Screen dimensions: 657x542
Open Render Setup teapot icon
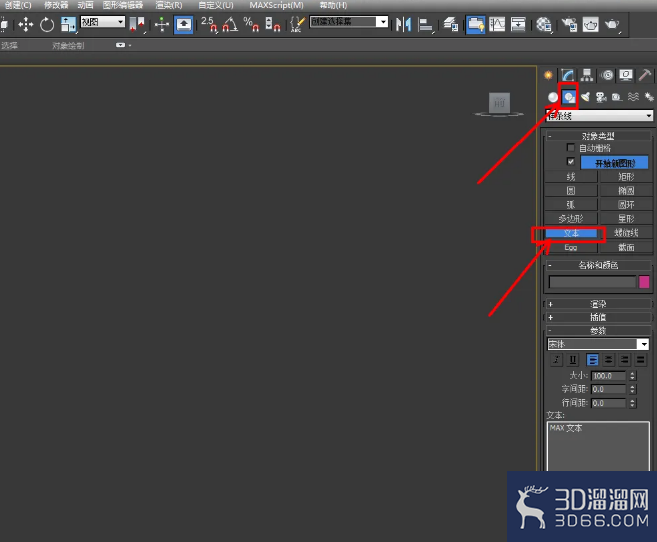tap(569, 24)
